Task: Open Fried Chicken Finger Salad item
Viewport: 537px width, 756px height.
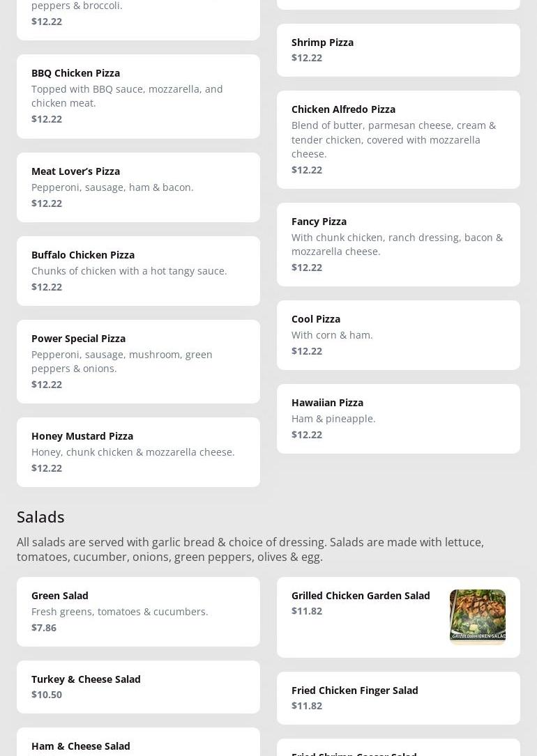Action: point(398,697)
